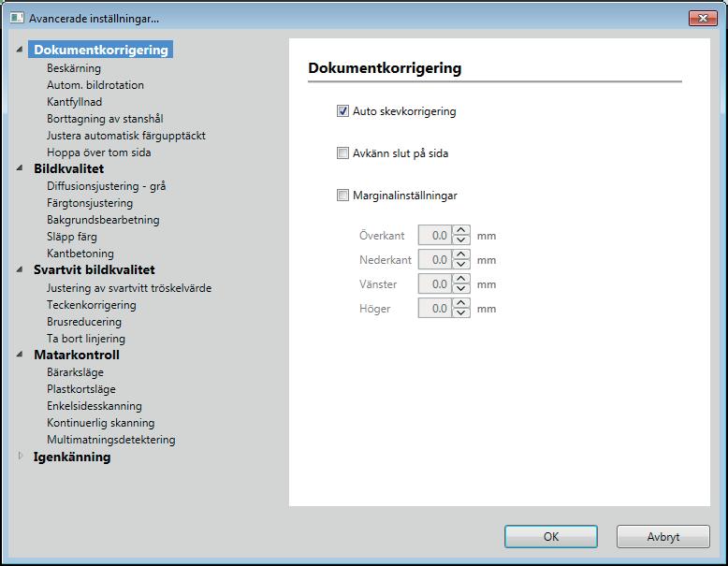Increase the Höger margin value
Screen dimensions: 728x566
(460, 303)
